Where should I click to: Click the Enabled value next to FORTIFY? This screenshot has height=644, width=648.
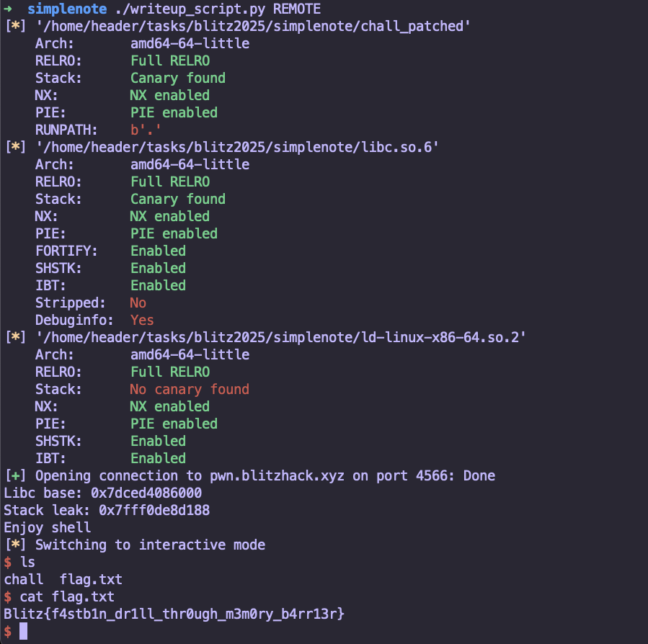click(x=158, y=251)
